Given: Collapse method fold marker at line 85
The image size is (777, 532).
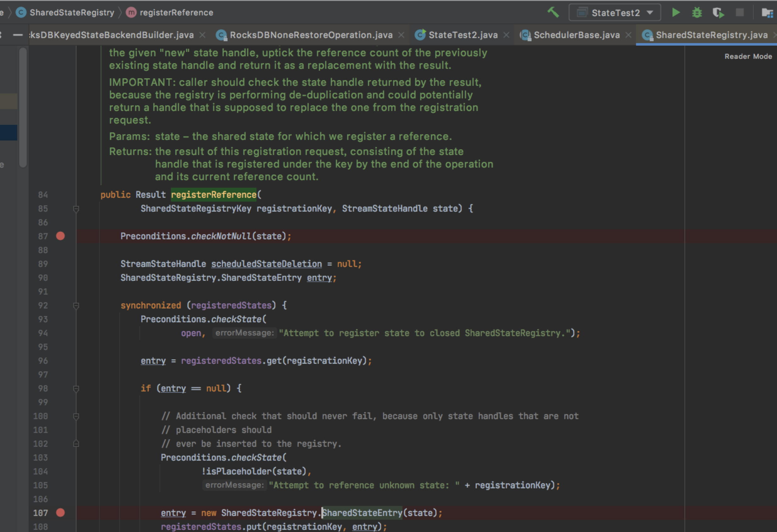Looking at the screenshot, I should tap(76, 209).
